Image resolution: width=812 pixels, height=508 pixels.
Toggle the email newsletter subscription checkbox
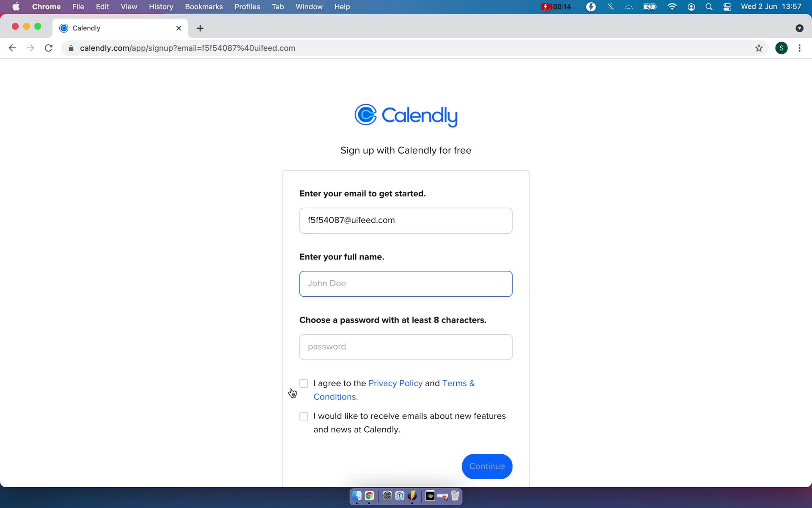coord(303,416)
